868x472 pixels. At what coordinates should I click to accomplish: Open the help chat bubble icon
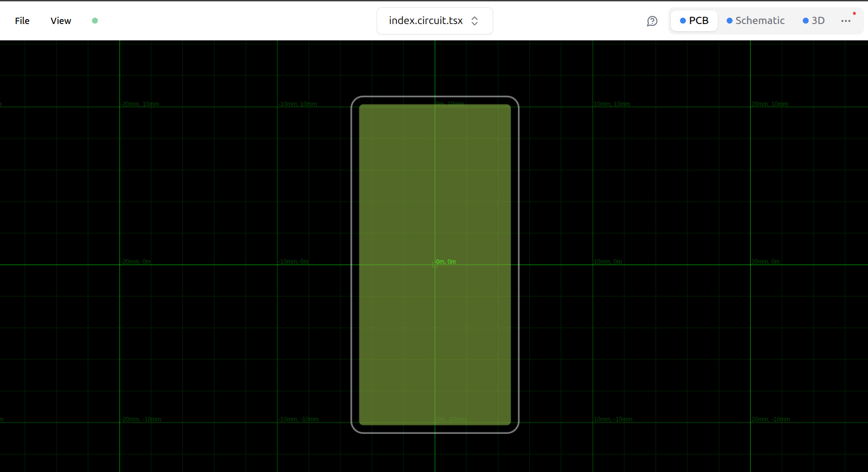[x=652, y=21]
